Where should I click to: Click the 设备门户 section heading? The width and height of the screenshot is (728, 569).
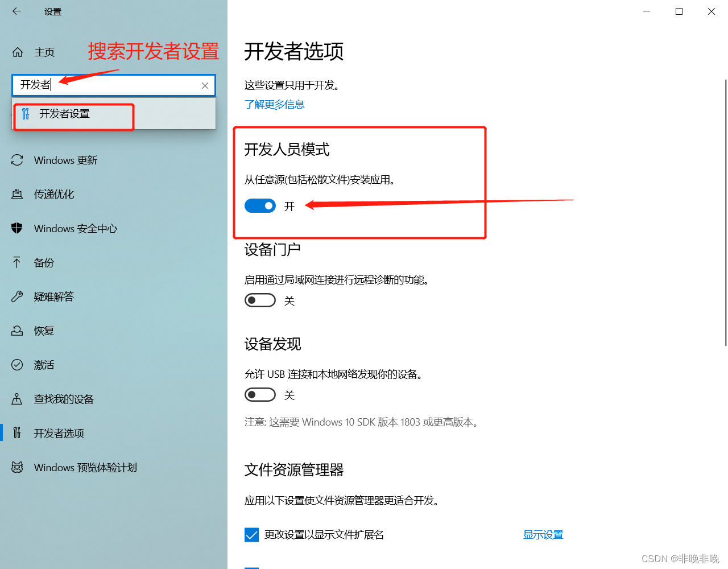pyautogui.click(x=272, y=250)
